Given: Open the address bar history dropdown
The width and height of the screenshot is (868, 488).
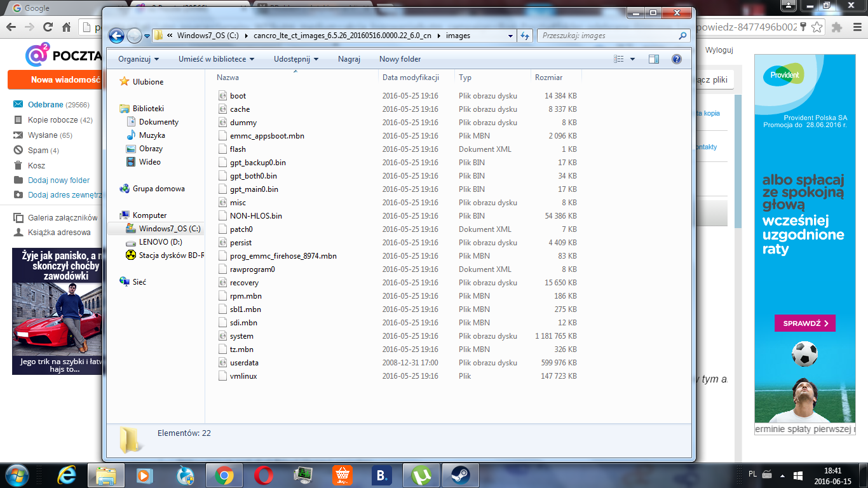Looking at the screenshot, I should pyautogui.click(x=510, y=36).
